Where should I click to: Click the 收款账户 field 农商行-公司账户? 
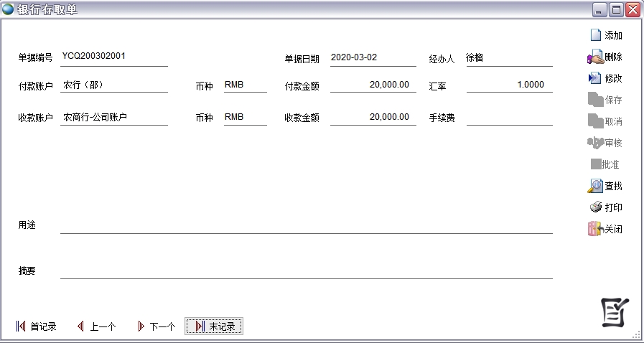[x=114, y=117]
